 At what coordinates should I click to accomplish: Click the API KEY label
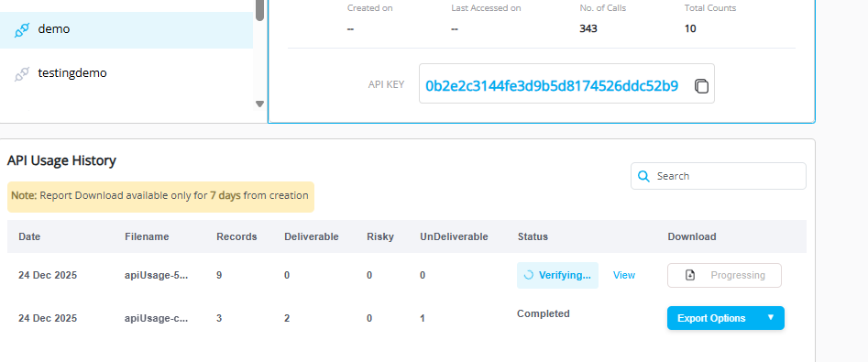click(x=386, y=84)
